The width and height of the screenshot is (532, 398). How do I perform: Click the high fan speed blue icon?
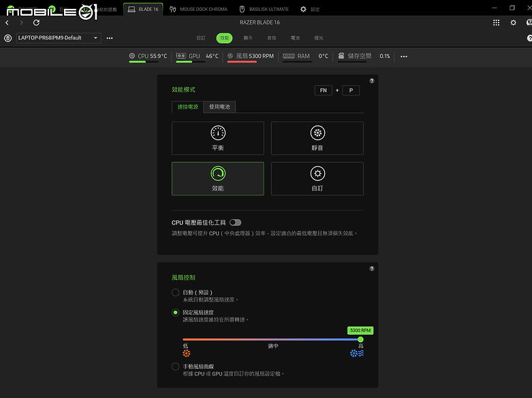[x=357, y=353]
